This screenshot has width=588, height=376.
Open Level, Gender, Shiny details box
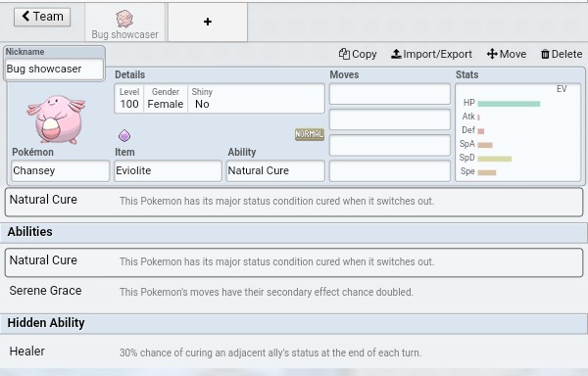click(220, 99)
